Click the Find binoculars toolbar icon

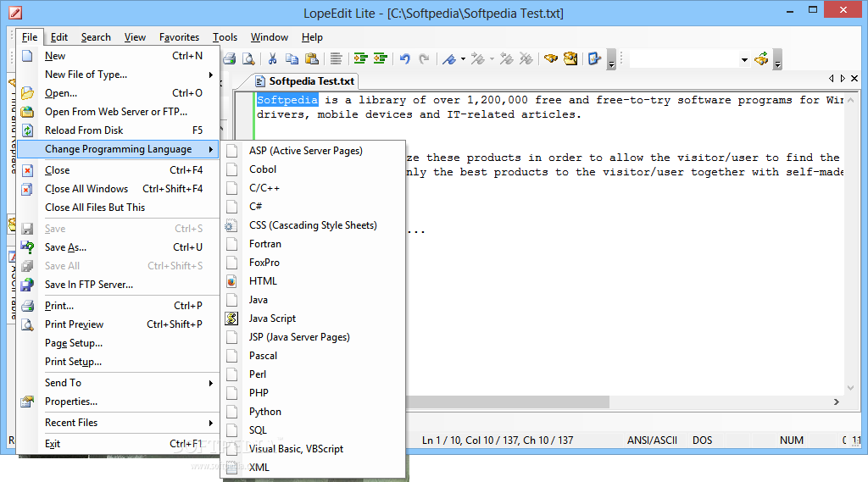(551, 58)
